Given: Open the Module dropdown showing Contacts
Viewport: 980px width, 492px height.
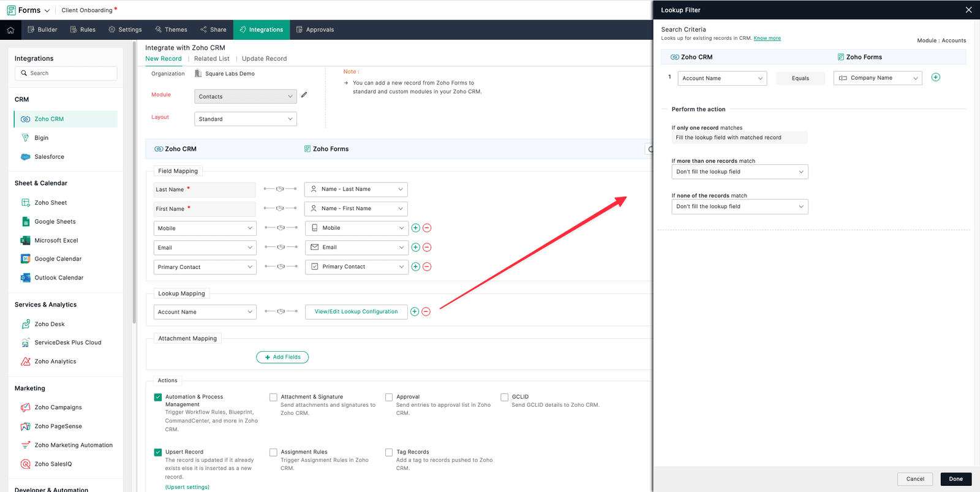Looking at the screenshot, I should [x=245, y=97].
